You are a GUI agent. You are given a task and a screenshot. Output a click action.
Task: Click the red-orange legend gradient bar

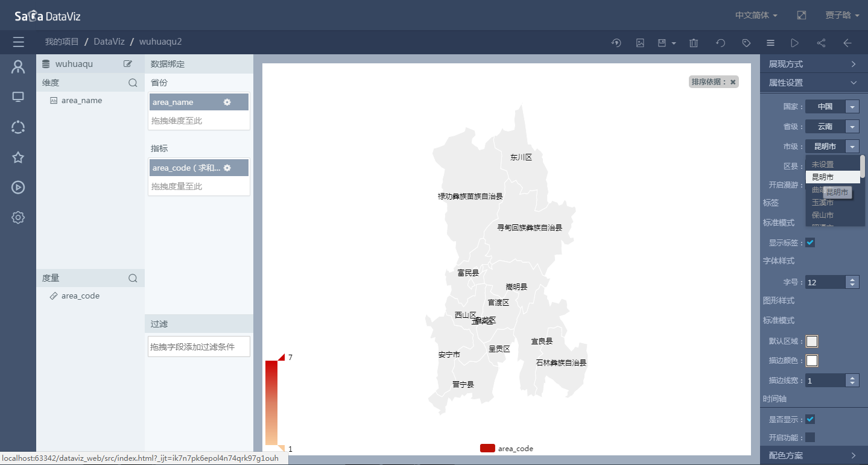click(x=271, y=403)
